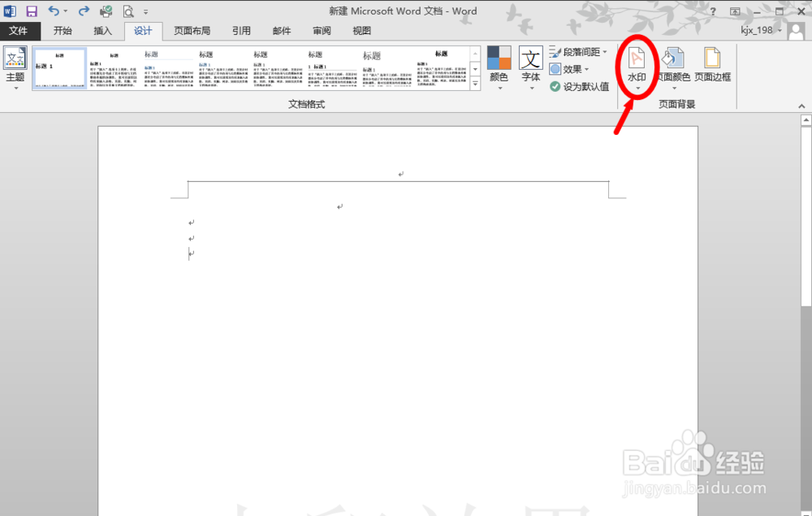Click the Word application icon in title bar
This screenshot has width=812, height=516.
[10, 11]
